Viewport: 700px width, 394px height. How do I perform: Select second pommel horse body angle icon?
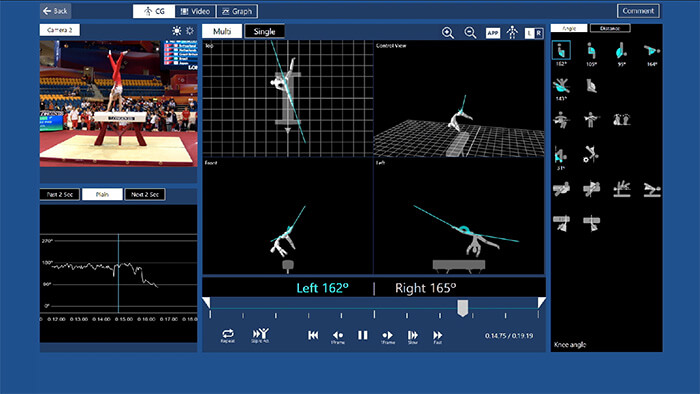592,189
